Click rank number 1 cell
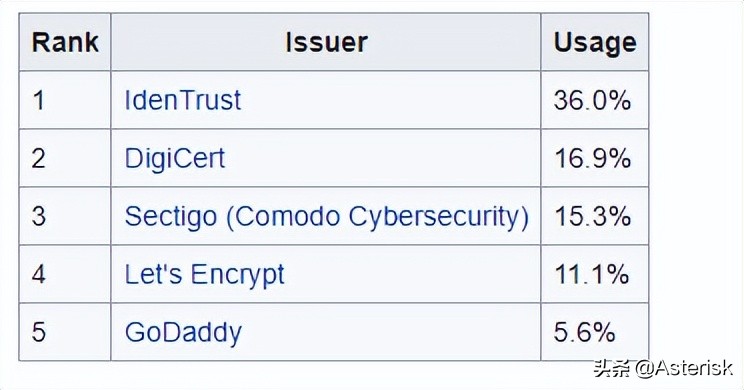This screenshot has height=390, width=744. point(65,100)
